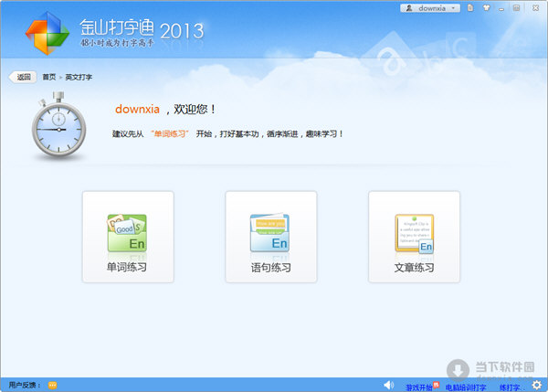Screen dimensions: 548x392
Task: Click the document icon in title bar
Action: click(x=470, y=7)
